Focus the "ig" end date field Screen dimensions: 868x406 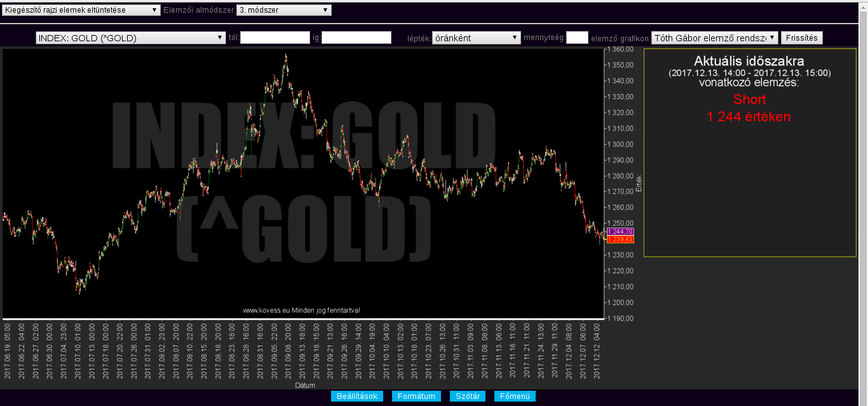click(356, 37)
